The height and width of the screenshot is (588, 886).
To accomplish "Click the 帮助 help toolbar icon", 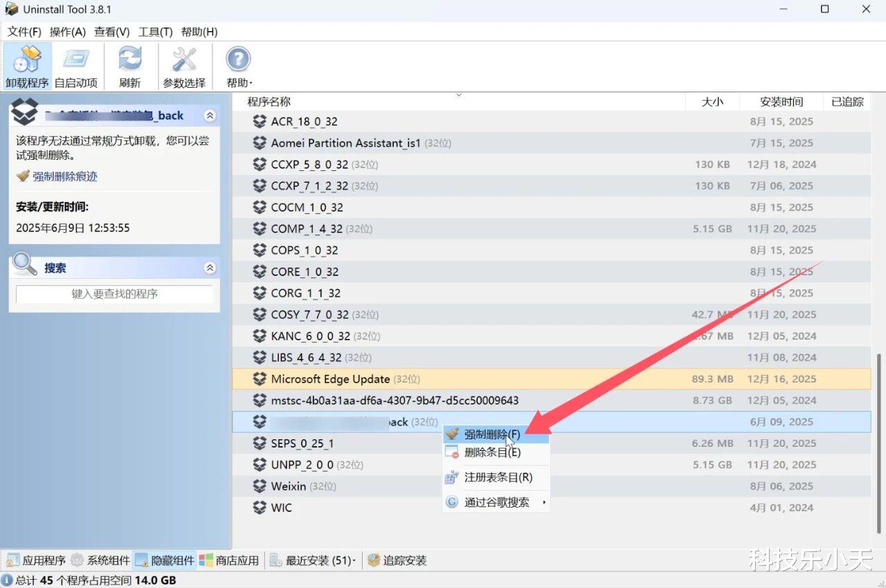I will (x=239, y=66).
